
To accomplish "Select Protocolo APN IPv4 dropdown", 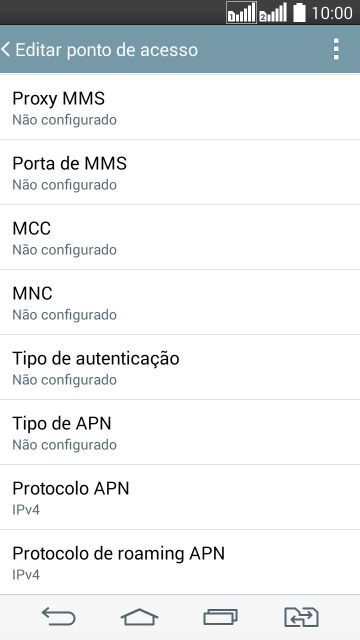I will point(180,497).
